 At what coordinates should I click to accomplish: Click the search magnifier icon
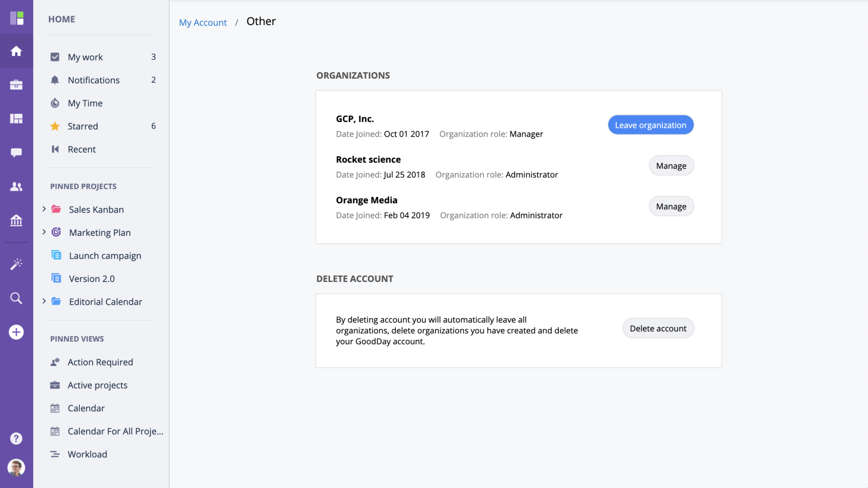(x=16, y=298)
